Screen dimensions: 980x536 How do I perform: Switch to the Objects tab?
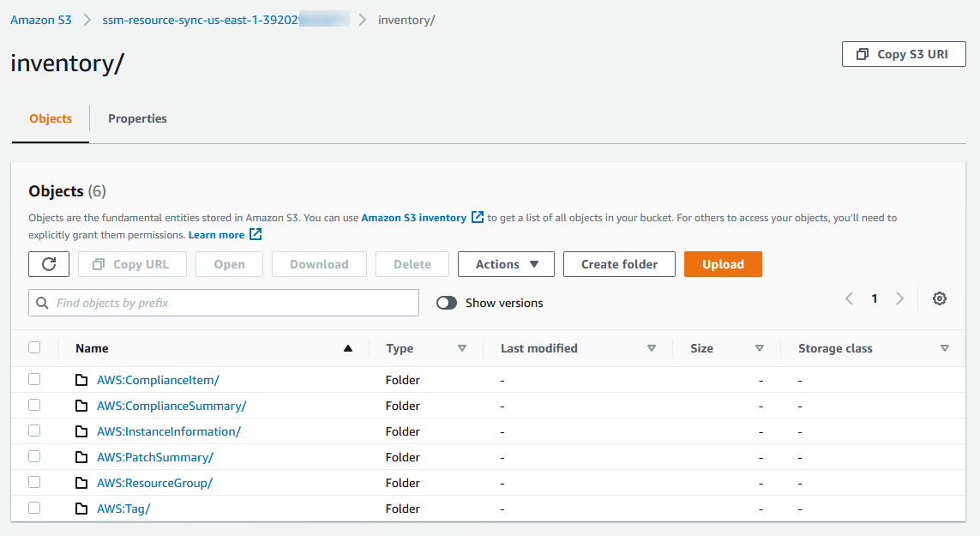click(x=51, y=118)
